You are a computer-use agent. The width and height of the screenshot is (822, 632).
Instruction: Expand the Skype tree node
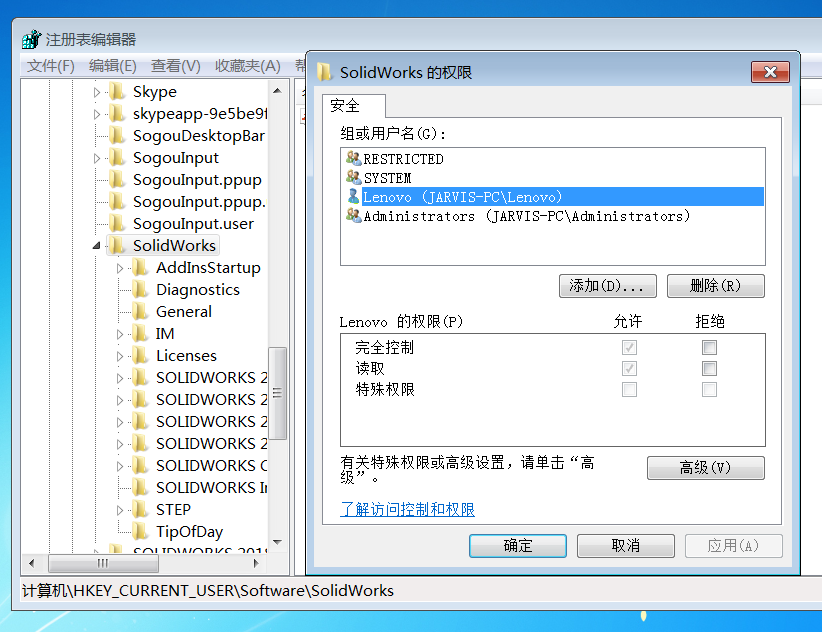tap(96, 92)
